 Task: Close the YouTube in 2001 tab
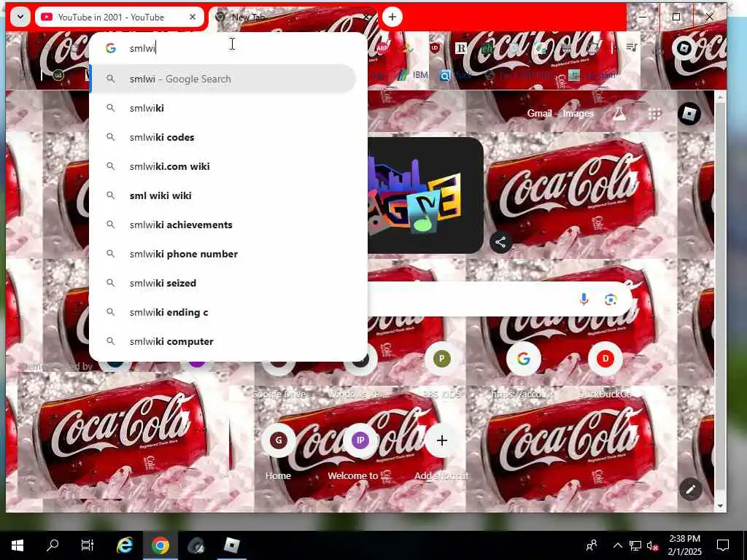pyautogui.click(x=193, y=17)
